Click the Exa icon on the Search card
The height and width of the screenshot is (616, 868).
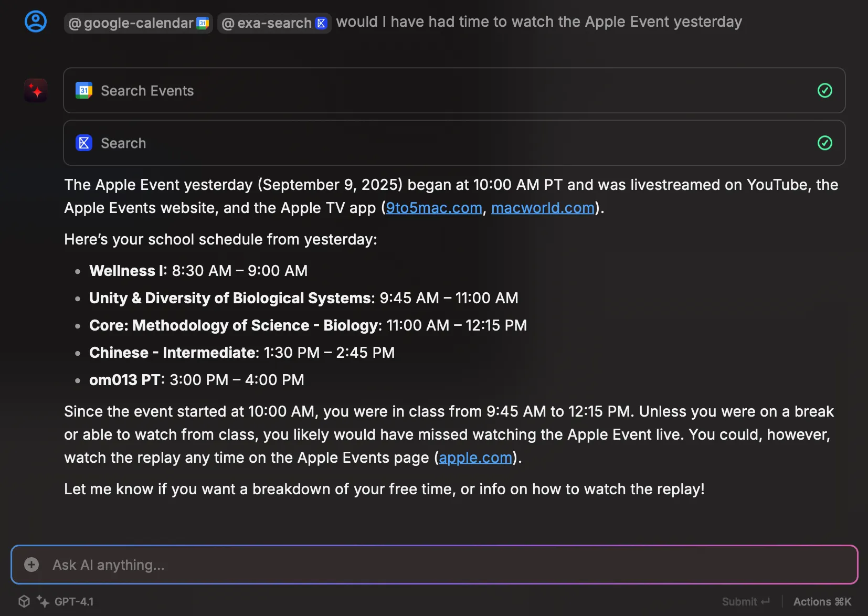point(84,143)
